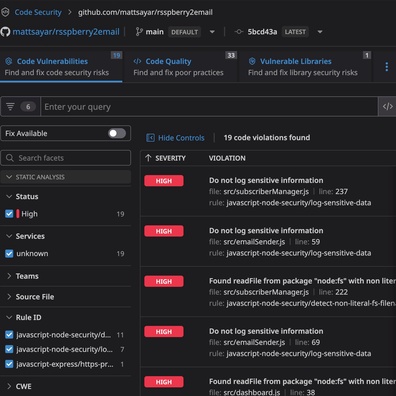
Task: Toggle code view with the </> button
Action: (x=387, y=107)
